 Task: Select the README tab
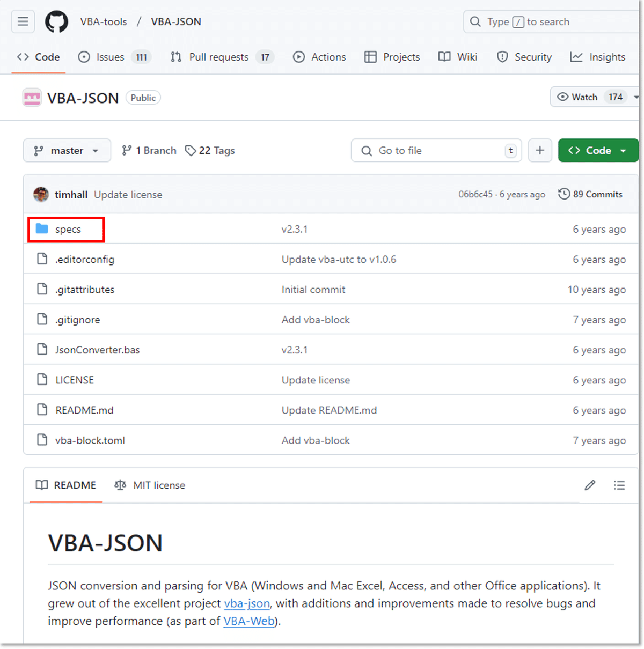(x=66, y=485)
